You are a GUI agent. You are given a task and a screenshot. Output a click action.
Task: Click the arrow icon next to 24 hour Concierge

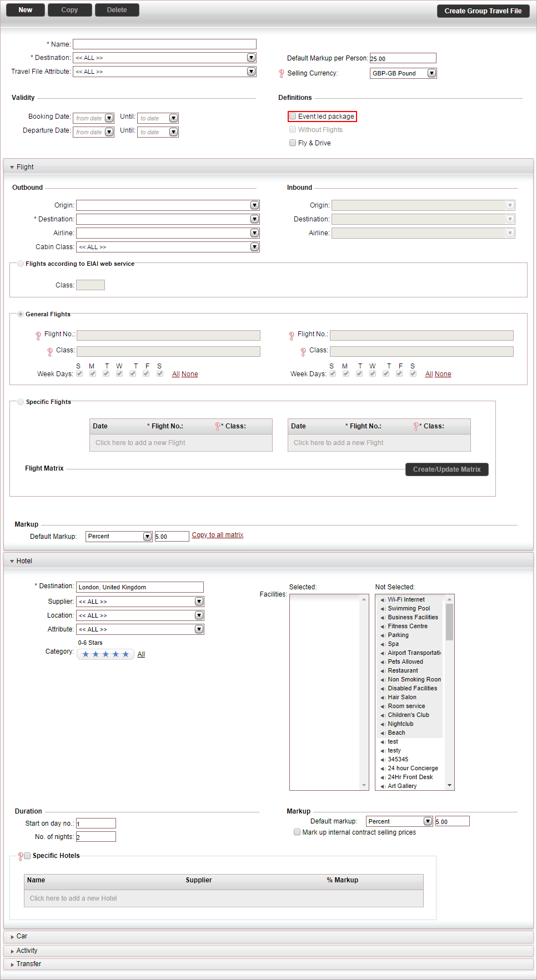(383, 769)
